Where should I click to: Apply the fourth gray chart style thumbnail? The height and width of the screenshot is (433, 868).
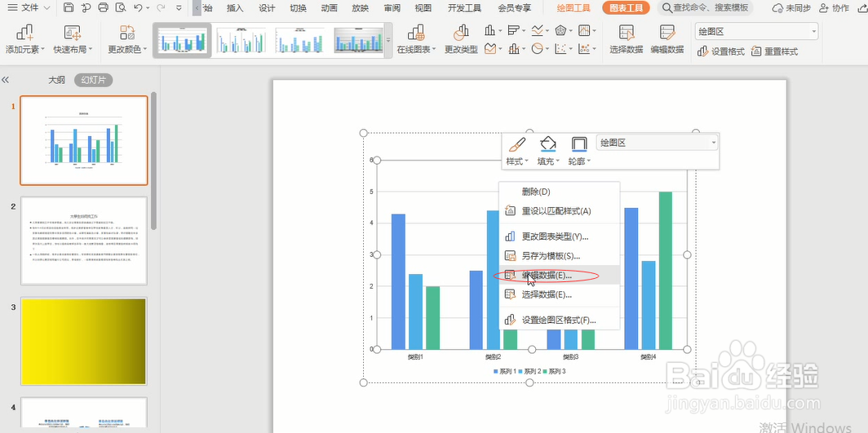click(x=359, y=40)
